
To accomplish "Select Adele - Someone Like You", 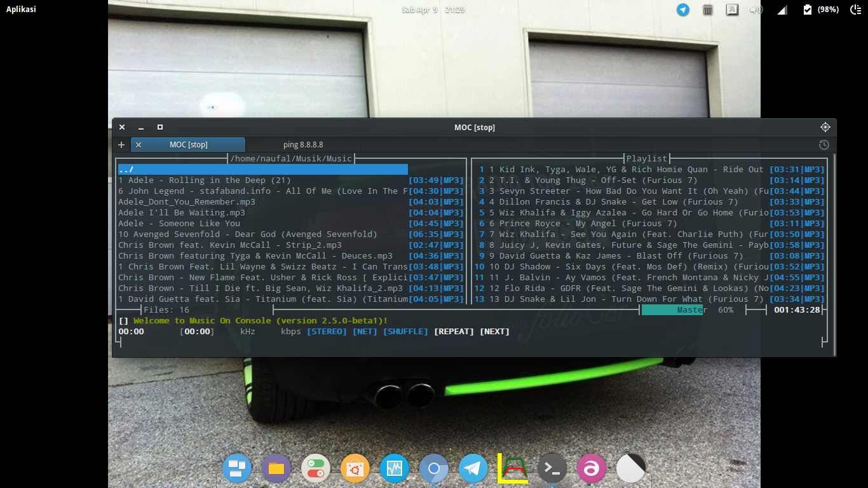I will (291, 224).
